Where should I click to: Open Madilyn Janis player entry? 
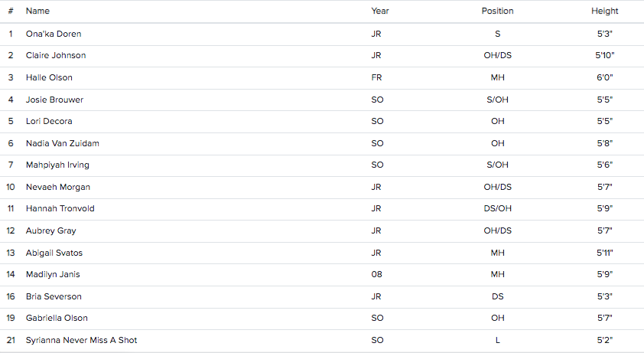(53, 274)
